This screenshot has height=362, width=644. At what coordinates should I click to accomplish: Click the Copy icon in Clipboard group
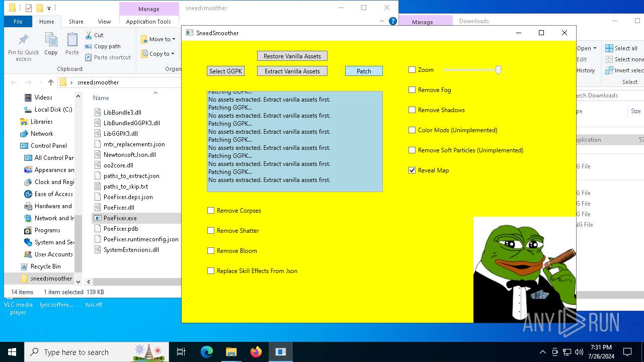pos(51,40)
